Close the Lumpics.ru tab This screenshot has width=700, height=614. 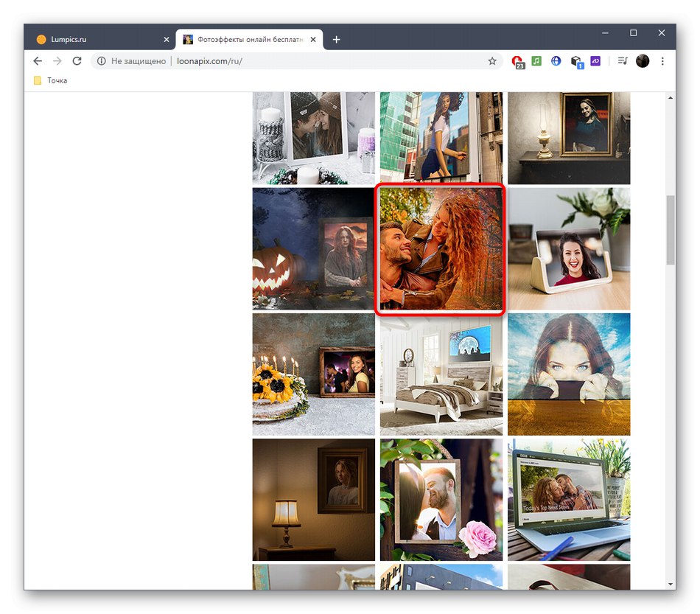click(167, 40)
